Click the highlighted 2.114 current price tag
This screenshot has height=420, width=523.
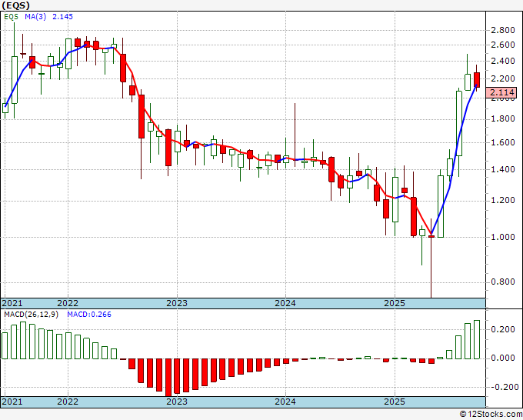(501, 92)
